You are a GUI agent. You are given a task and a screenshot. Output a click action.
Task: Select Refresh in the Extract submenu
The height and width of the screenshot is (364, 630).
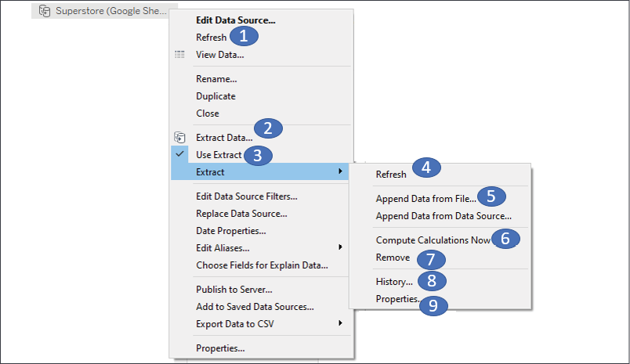(391, 175)
